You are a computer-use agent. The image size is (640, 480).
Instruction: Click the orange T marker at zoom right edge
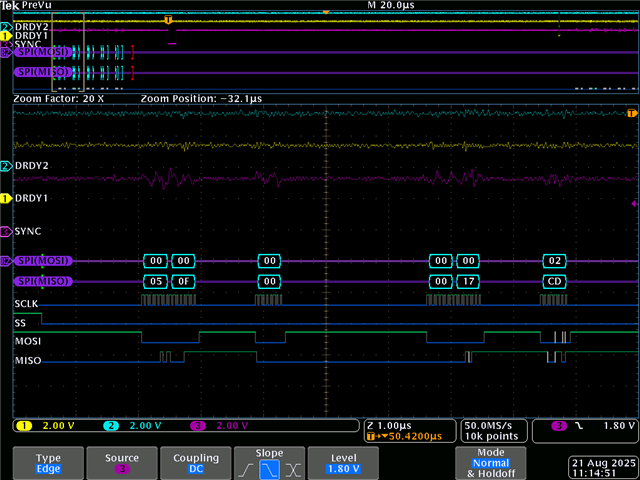click(632, 113)
